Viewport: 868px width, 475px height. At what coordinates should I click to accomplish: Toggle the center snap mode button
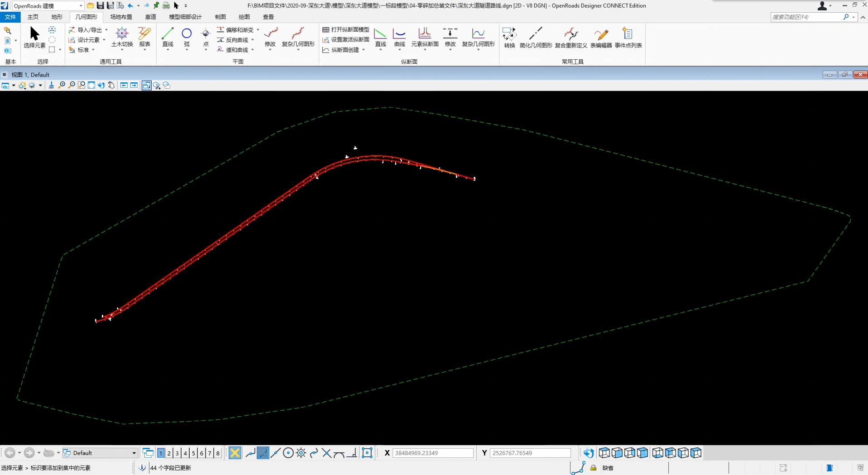pos(288,453)
